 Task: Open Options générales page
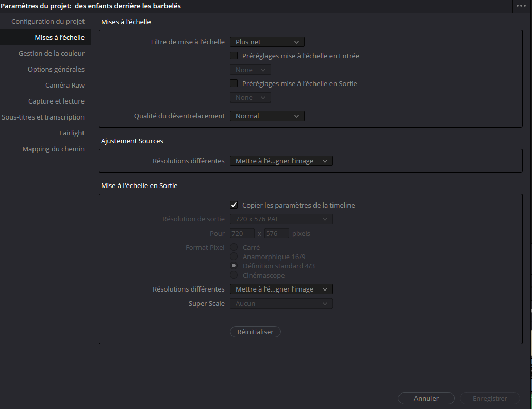point(56,69)
